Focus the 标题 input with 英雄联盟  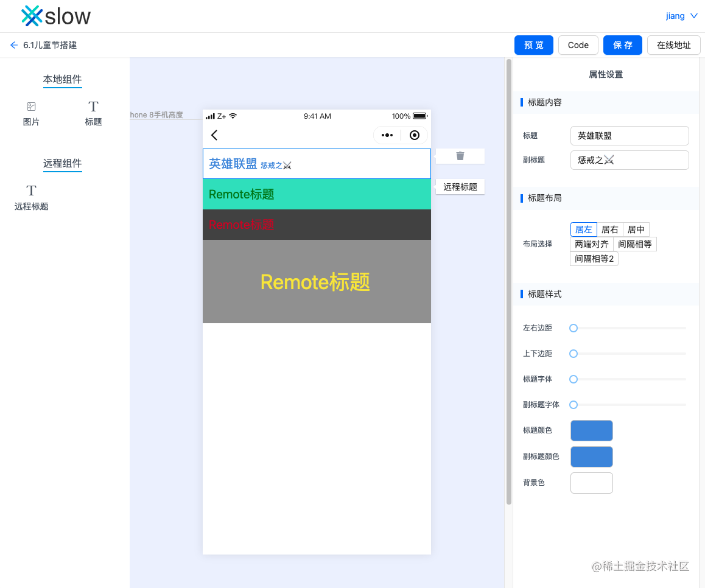pyautogui.click(x=630, y=136)
